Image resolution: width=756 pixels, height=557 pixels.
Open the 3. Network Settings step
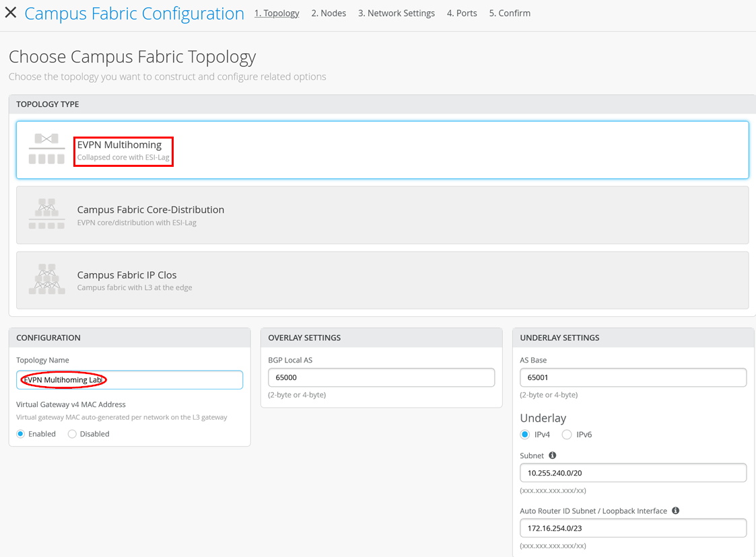pyautogui.click(x=396, y=13)
